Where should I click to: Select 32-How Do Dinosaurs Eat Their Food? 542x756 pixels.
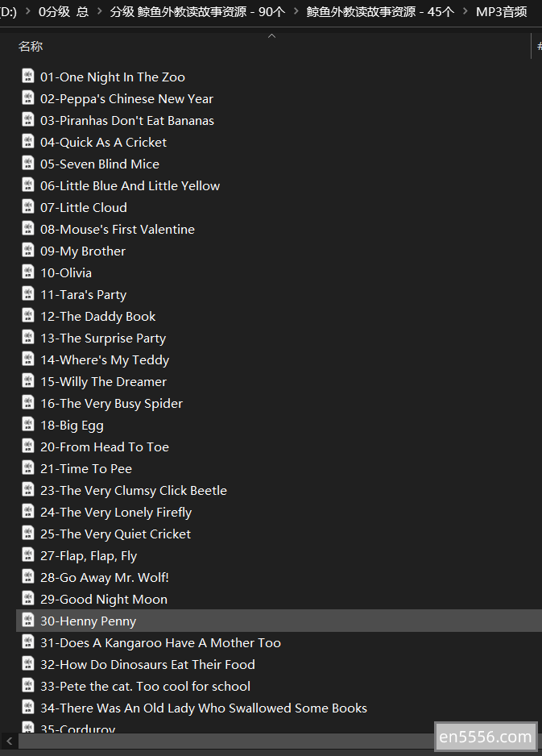coord(147,664)
